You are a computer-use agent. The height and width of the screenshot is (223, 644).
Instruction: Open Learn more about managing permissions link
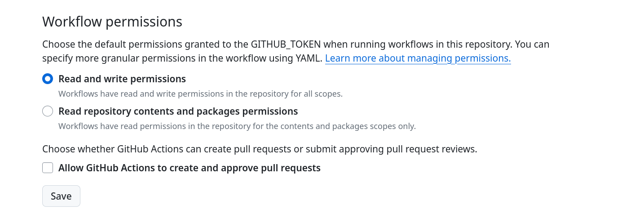pos(418,58)
